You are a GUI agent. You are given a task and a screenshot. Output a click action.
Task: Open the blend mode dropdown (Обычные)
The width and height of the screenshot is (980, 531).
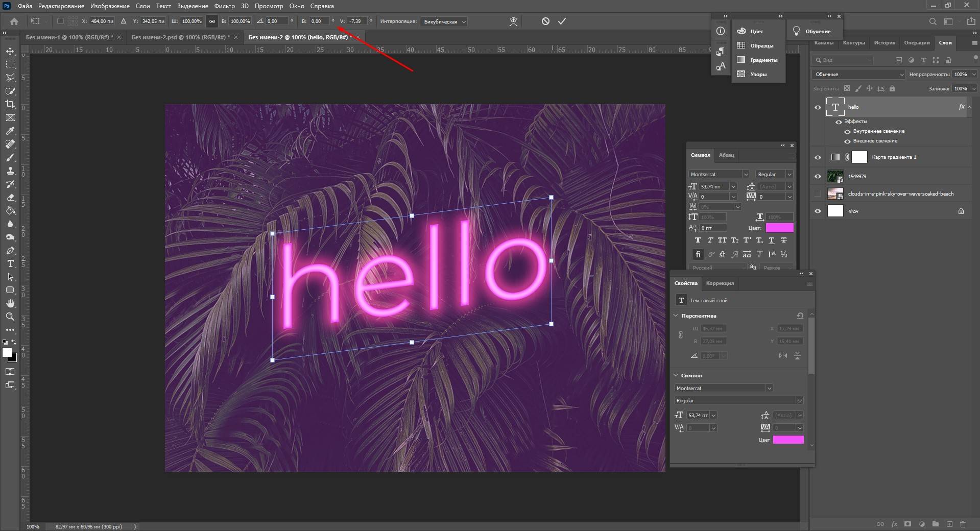tap(858, 75)
